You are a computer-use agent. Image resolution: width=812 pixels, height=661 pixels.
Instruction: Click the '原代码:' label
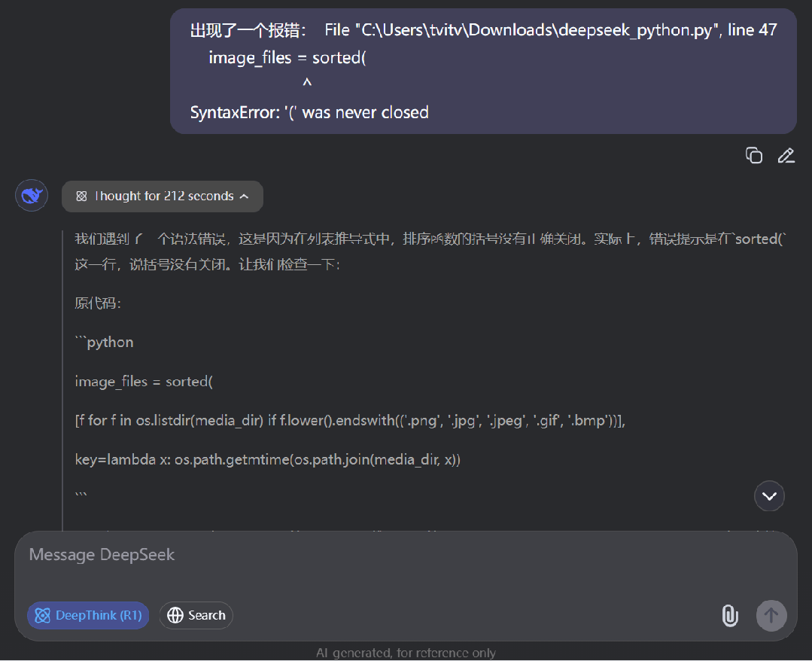point(98,303)
